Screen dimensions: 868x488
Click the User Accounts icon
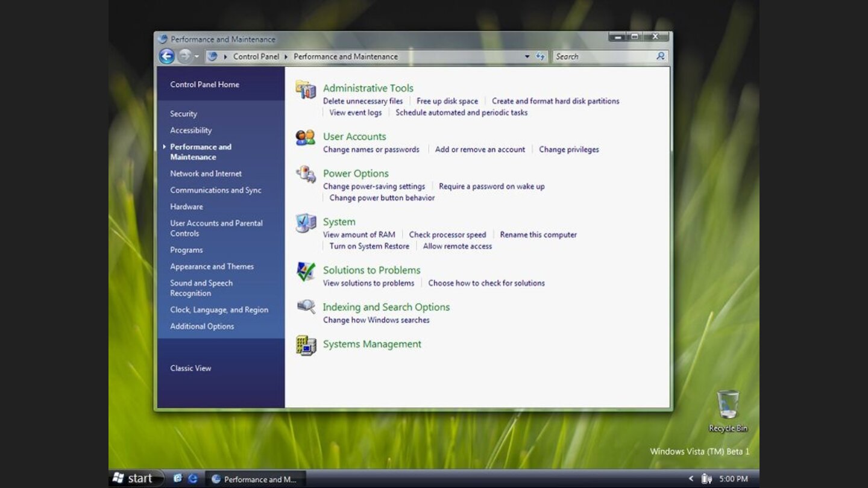coord(306,139)
